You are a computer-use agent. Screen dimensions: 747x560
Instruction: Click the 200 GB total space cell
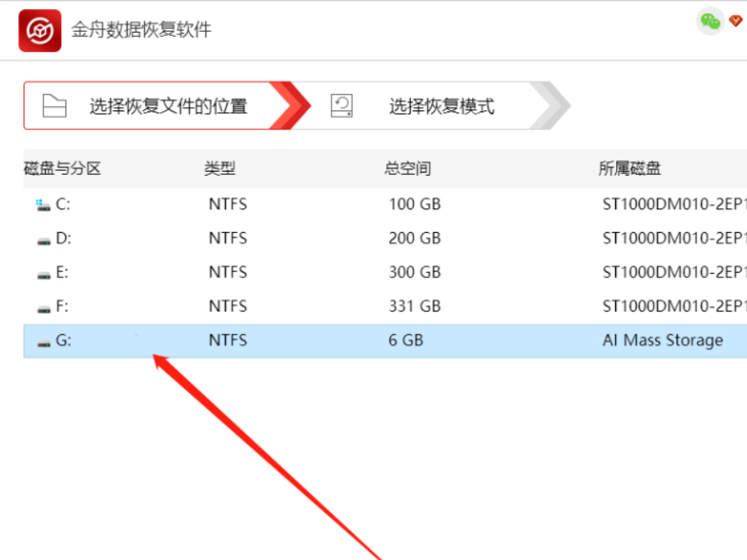coord(415,238)
